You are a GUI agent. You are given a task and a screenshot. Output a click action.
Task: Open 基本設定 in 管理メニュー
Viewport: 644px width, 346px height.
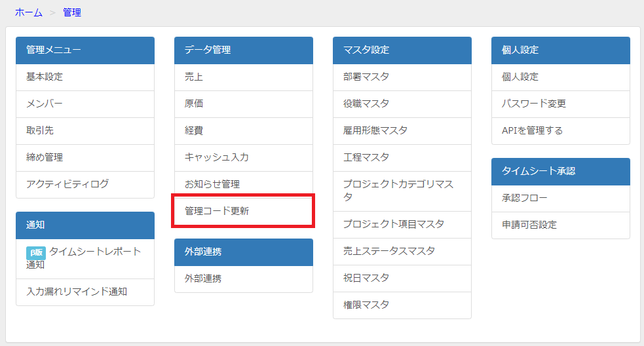coord(85,77)
